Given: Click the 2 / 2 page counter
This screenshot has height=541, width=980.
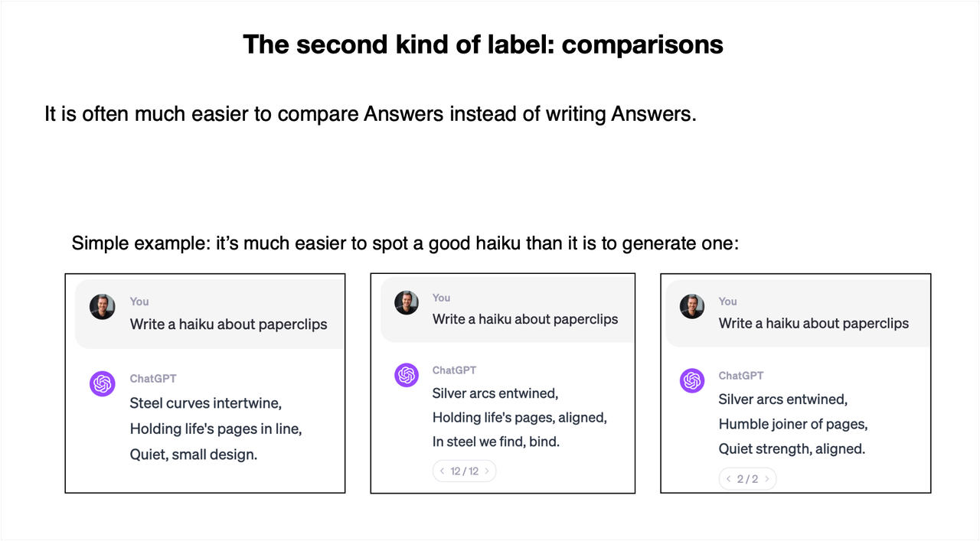Looking at the screenshot, I should pyautogui.click(x=747, y=479).
